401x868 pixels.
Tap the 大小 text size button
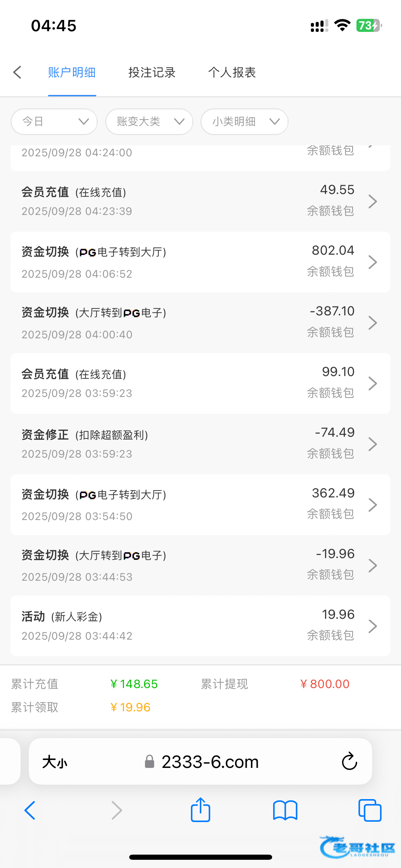point(55,762)
